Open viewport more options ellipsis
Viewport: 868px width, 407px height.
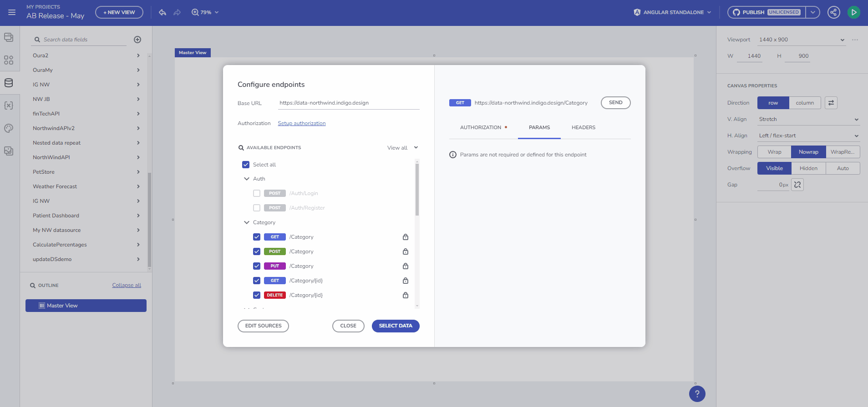coord(855,40)
